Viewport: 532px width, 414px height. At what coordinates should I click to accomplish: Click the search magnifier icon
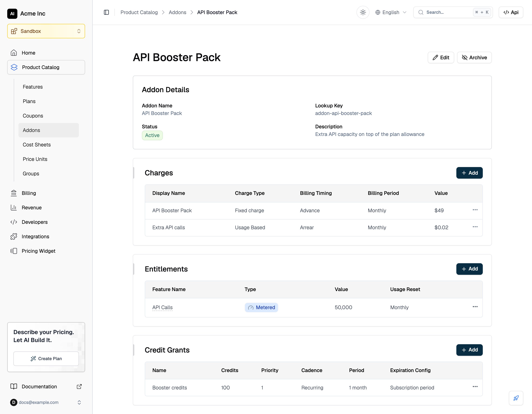[x=421, y=12]
